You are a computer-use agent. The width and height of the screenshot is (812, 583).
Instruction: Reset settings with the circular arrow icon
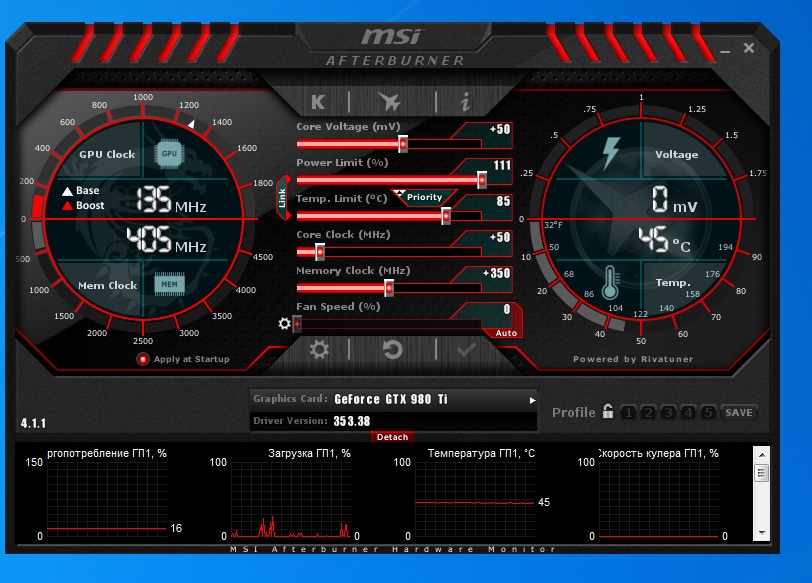click(393, 349)
